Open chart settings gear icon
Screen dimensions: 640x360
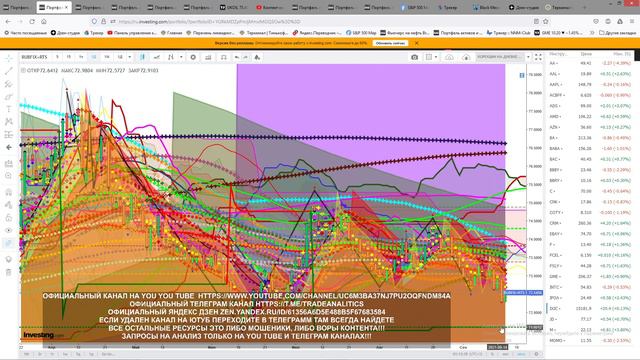193,57
